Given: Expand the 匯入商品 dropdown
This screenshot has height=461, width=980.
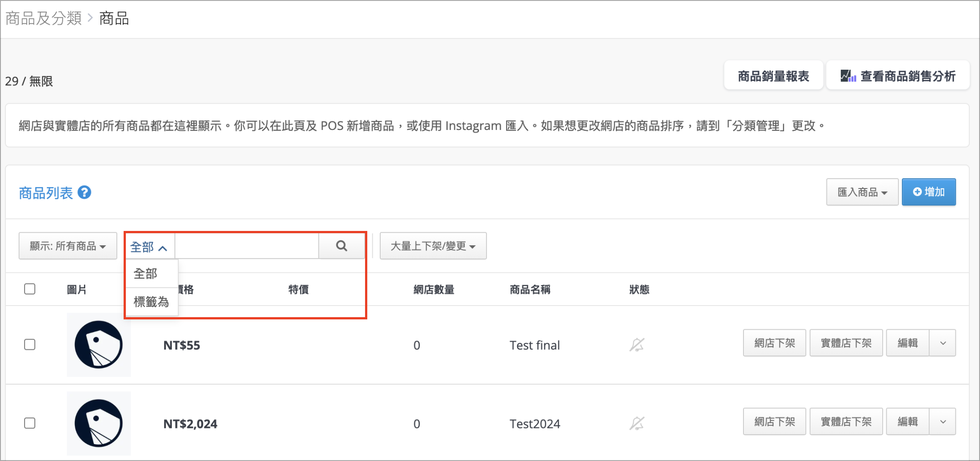Looking at the screenshot, I should click(862, 192).
